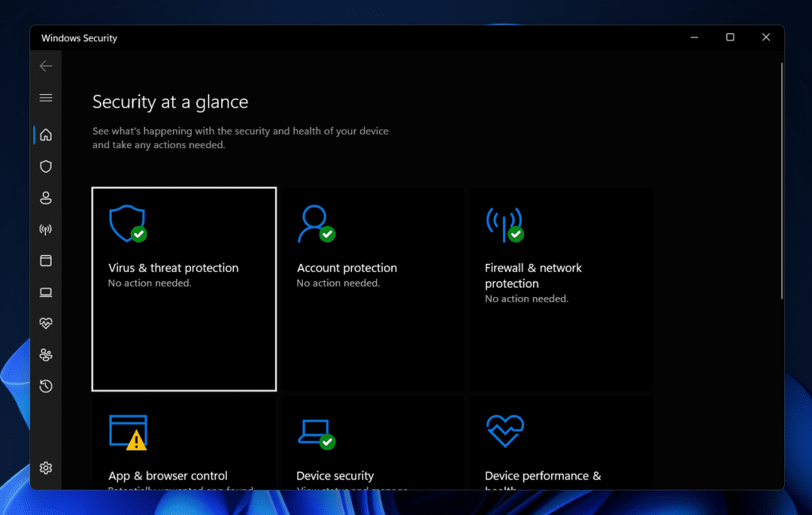Open Device security laptop icon in sidebar
The width and height of the screenshot is (812, 515).
[x=46, y=292]
